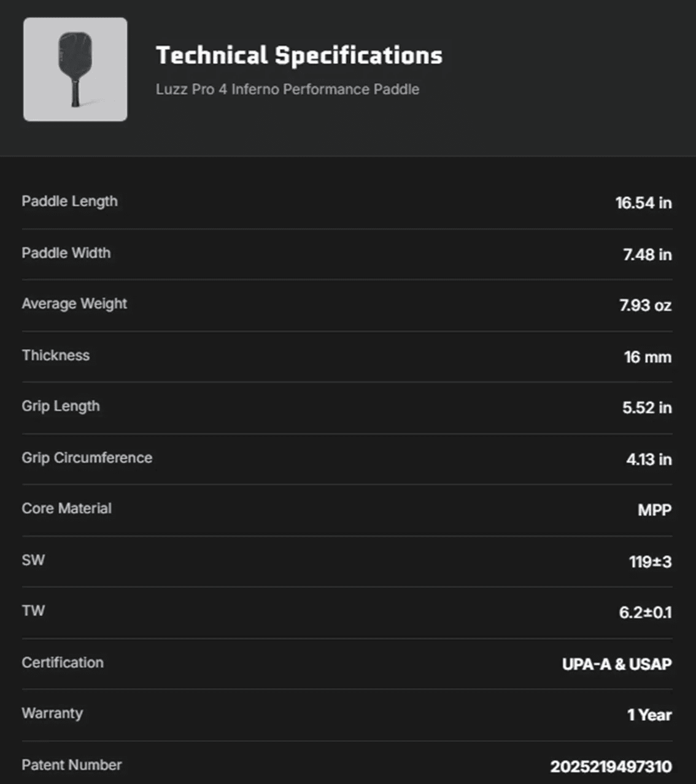Click the paddle product thumbnail image

[75, 69]
